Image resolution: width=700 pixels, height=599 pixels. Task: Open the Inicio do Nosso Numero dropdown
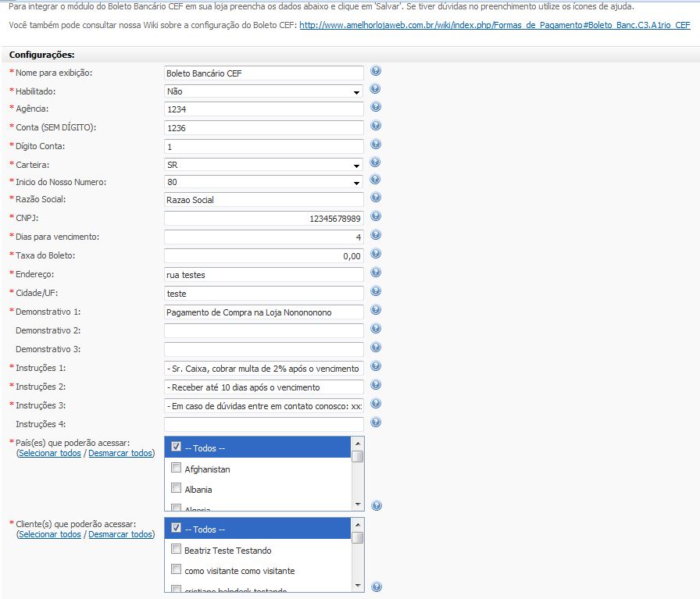click(x=263, y=182)
